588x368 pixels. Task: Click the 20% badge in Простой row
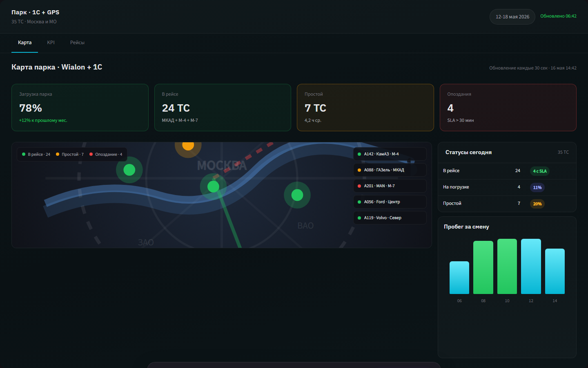click(x=537, y=204)
